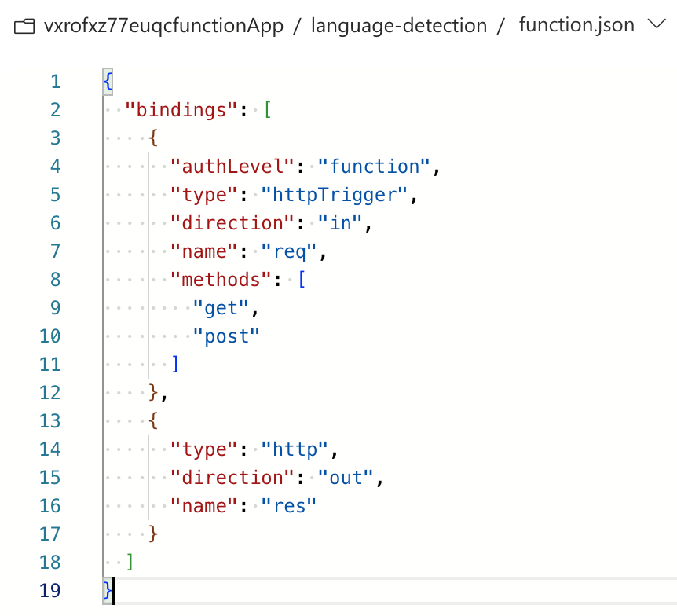Click closing brace on line 19
This screenshot has width=677, height=616.
[108, 591]
